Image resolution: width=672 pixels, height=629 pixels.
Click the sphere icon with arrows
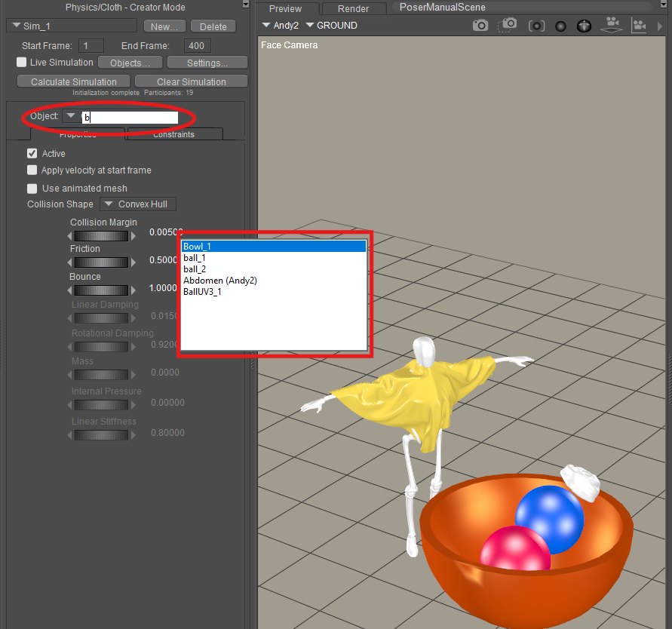(584, 26)
